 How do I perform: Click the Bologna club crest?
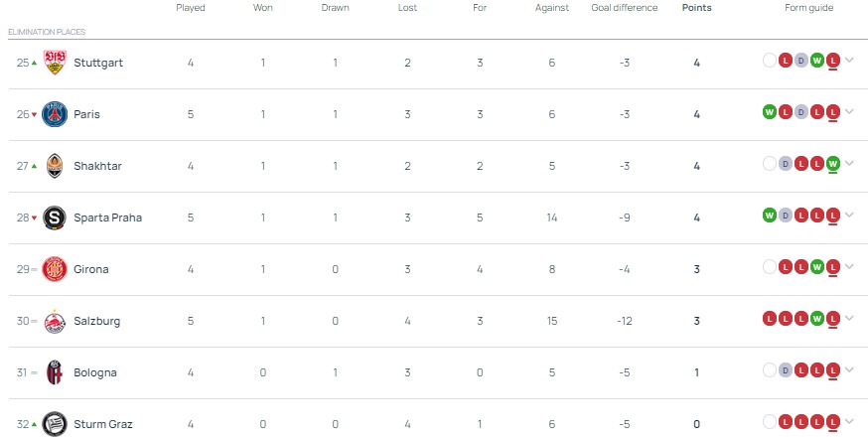click(55, 372)
